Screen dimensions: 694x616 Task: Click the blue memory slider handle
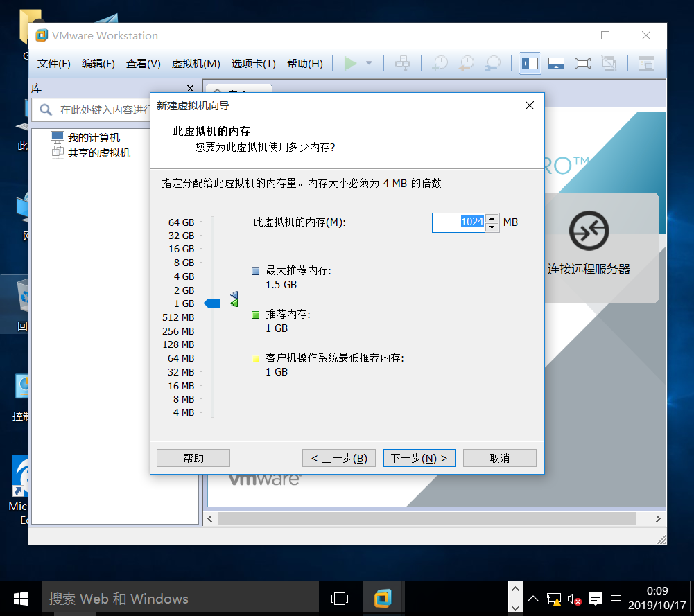tap(212, 303)
